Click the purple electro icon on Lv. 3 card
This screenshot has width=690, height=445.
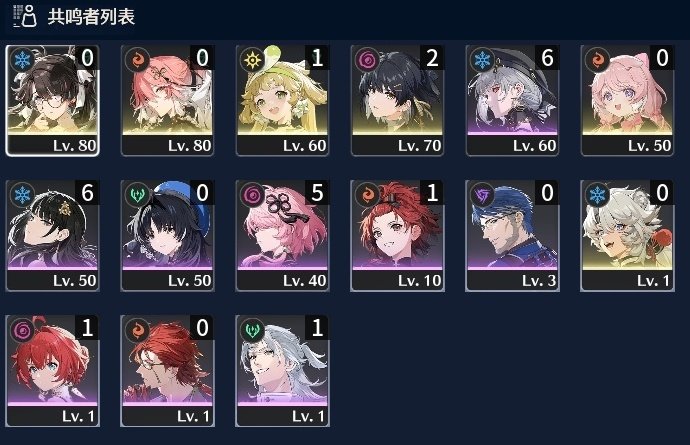click(482, 195)
